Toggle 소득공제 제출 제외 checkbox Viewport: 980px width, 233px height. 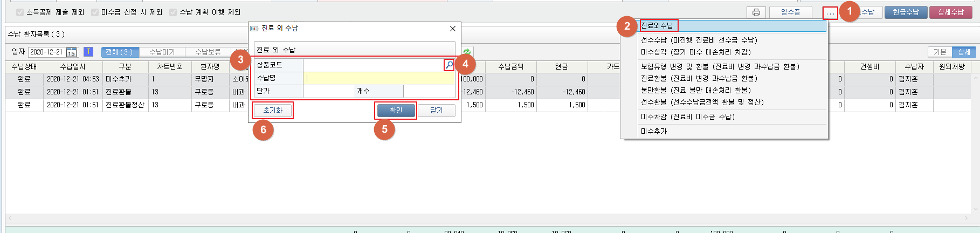20,12
